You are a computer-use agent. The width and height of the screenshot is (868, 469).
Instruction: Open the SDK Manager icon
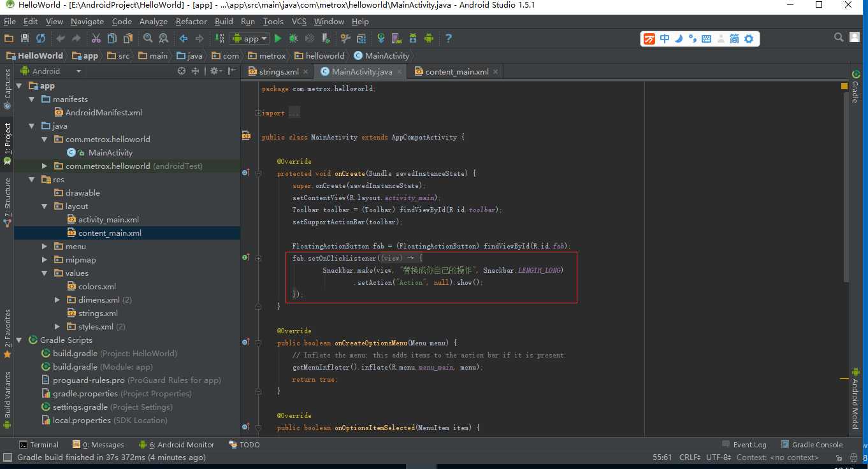413,39
